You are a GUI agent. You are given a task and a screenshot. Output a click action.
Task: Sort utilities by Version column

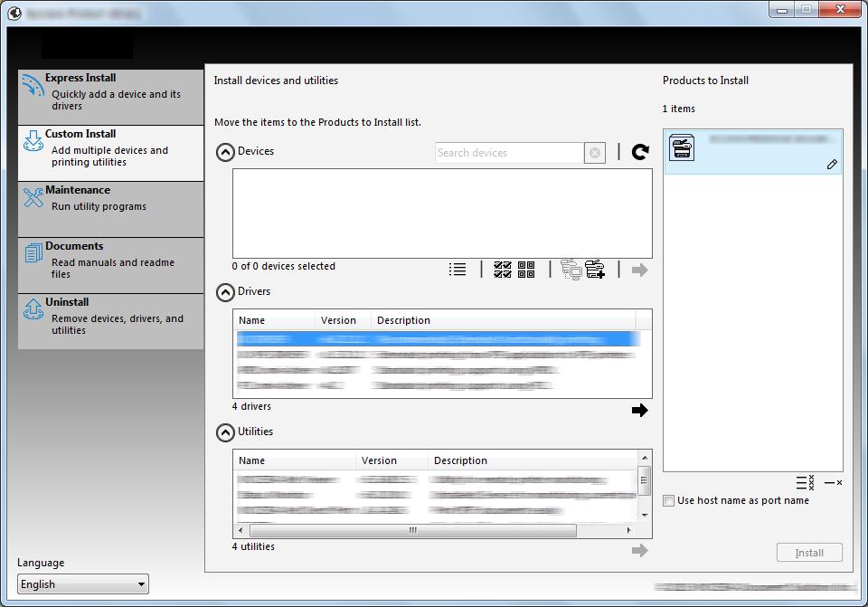click(392, 460)
